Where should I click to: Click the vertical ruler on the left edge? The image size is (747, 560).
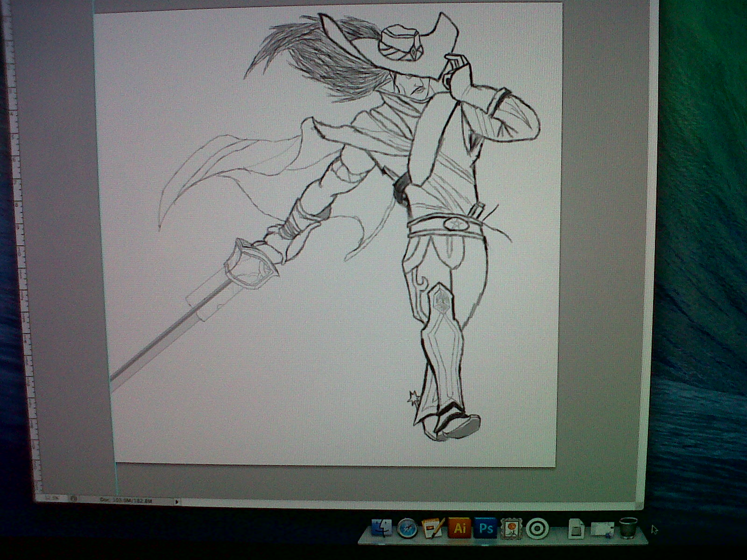pos(21,233)
